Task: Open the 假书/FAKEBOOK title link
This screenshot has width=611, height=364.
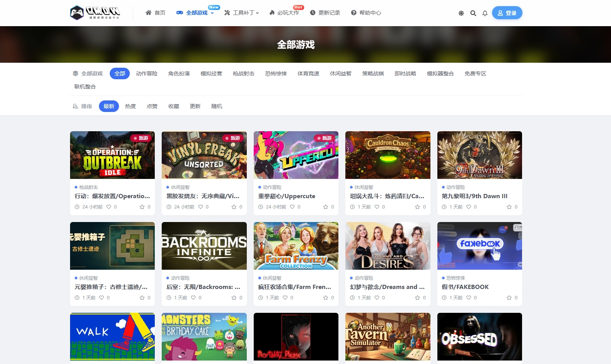Action: 465,287
